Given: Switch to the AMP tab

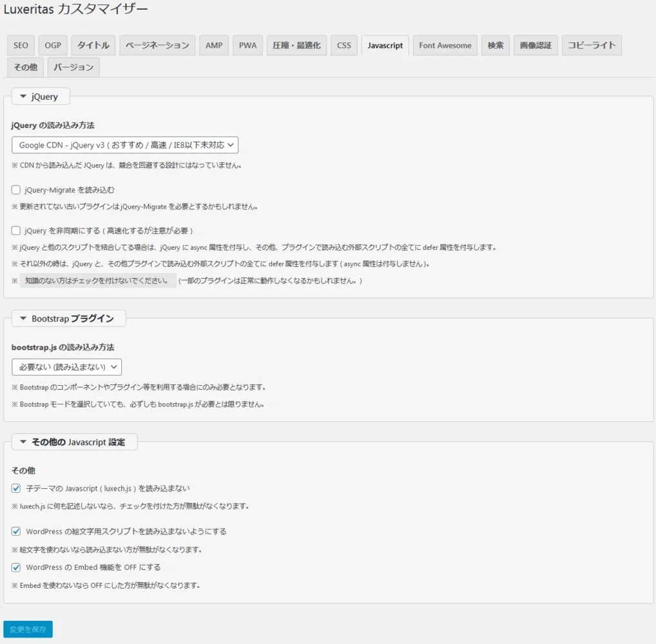Looking at the screenshot, I should point(214,46).
